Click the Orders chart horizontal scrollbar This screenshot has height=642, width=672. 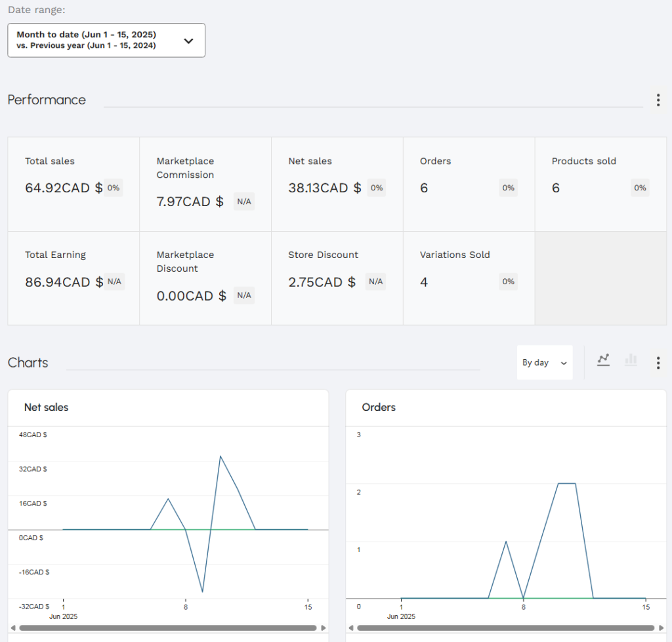505,628
